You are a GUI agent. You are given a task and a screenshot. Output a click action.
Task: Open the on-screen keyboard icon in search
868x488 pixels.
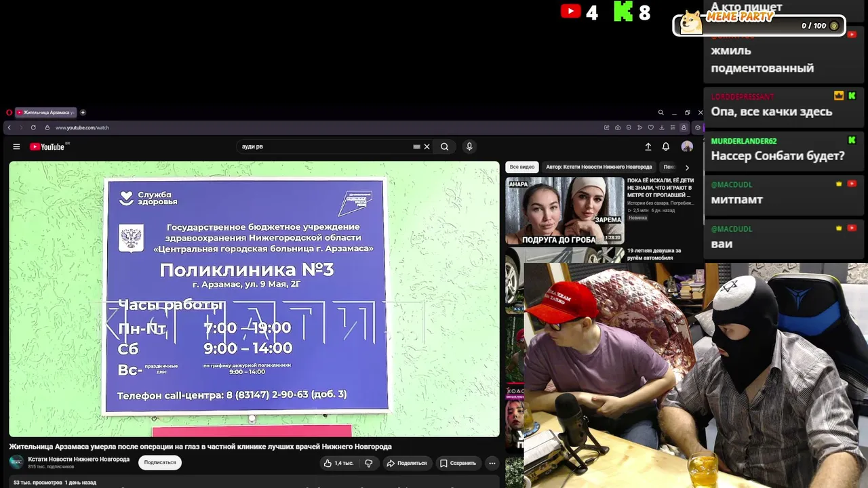click(x=416, y=146)
